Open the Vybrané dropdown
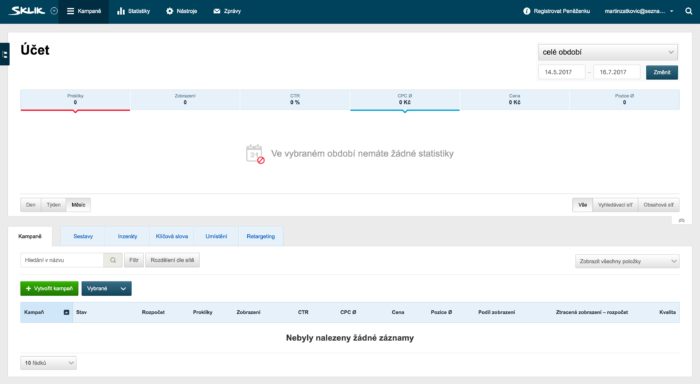 [x=106, y=288]
